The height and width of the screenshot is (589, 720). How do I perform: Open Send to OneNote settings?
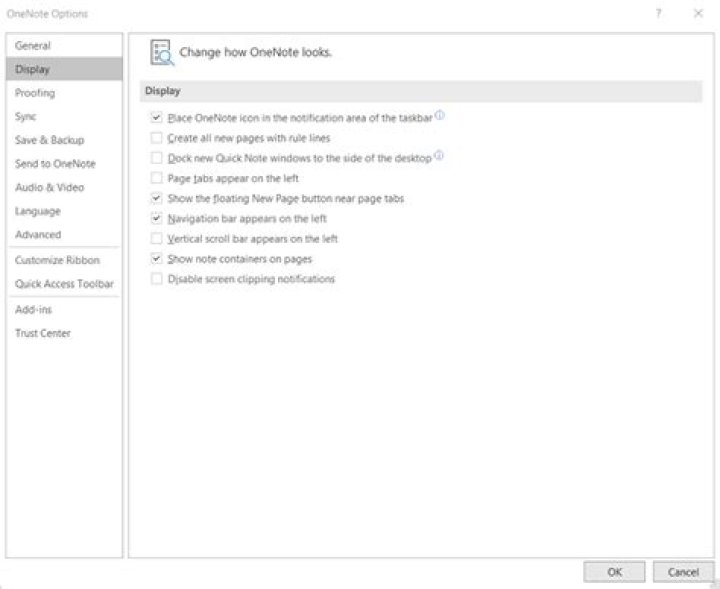[x=64, y=163]
